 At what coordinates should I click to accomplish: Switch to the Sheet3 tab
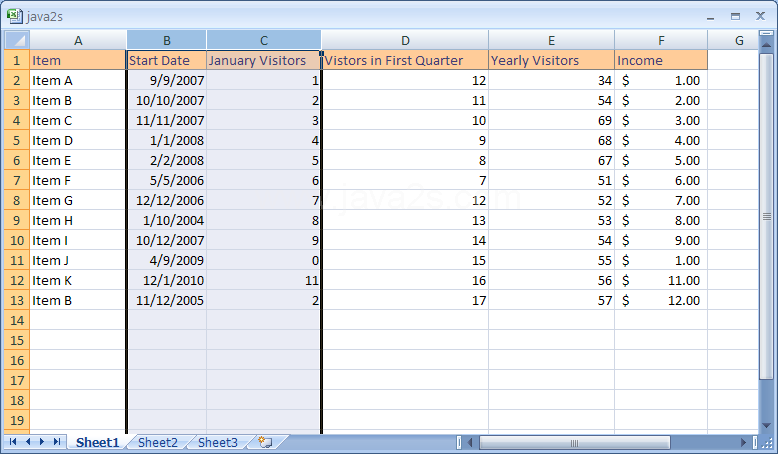coord(218,442)
